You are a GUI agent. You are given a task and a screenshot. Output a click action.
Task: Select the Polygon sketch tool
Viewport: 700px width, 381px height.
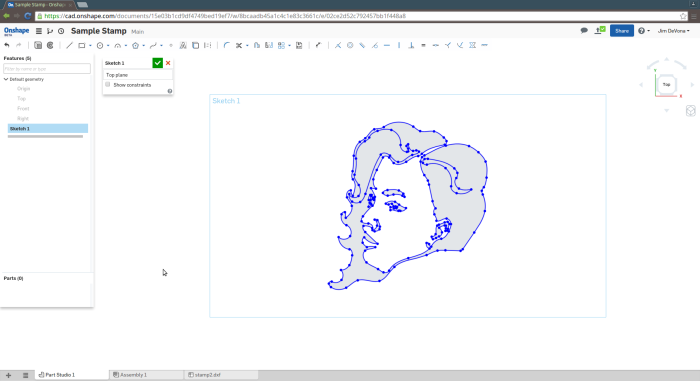(x=135, y=45)
